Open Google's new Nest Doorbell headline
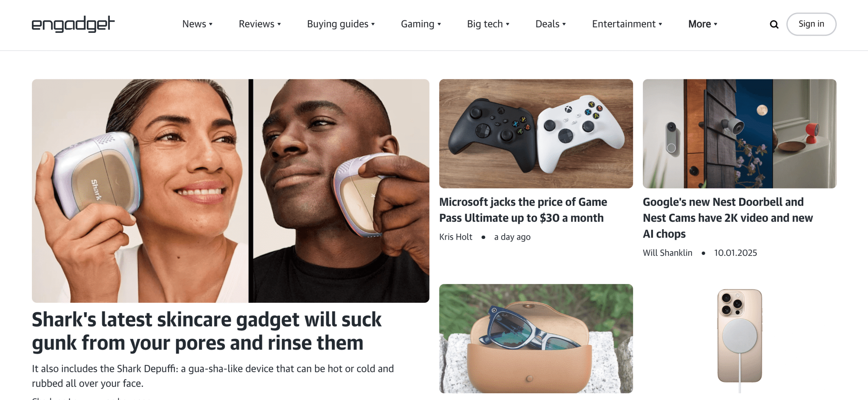 [728, 218]
